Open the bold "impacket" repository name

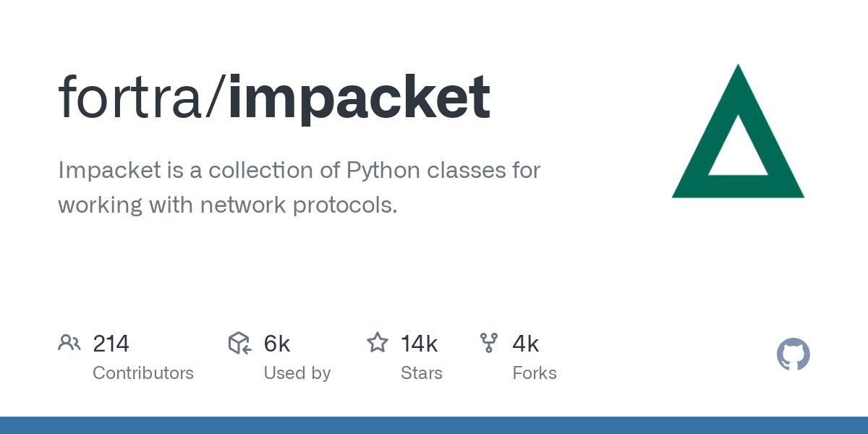359,98
